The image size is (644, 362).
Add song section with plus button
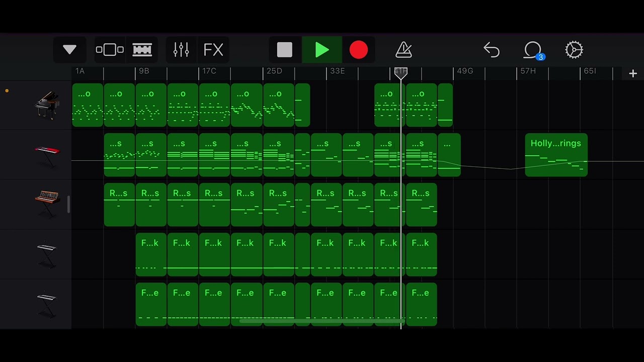click(x=633, y=73)
